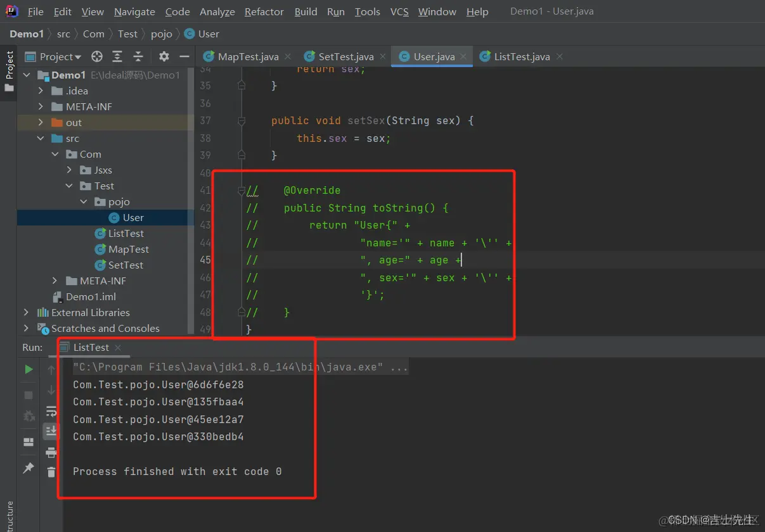Toggle soft-wrap in the Run console

[51, 412]
